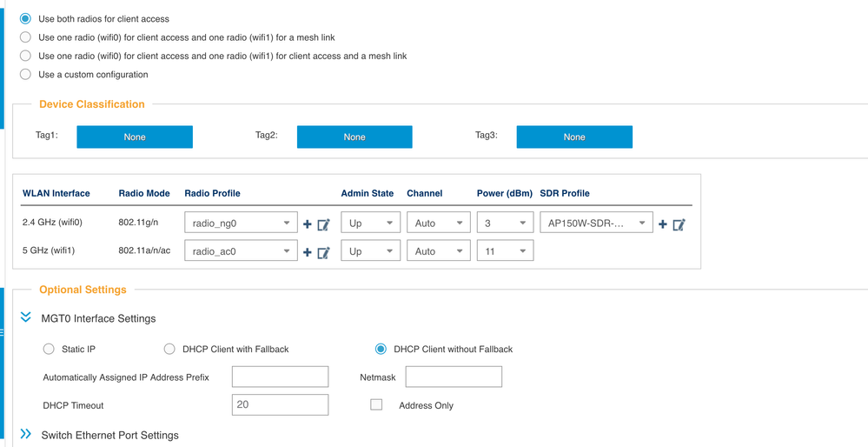Open the 2.4 GHz Power dropdown
The image size is (868, 447).
pyautogui.click(x=505, y=223)
